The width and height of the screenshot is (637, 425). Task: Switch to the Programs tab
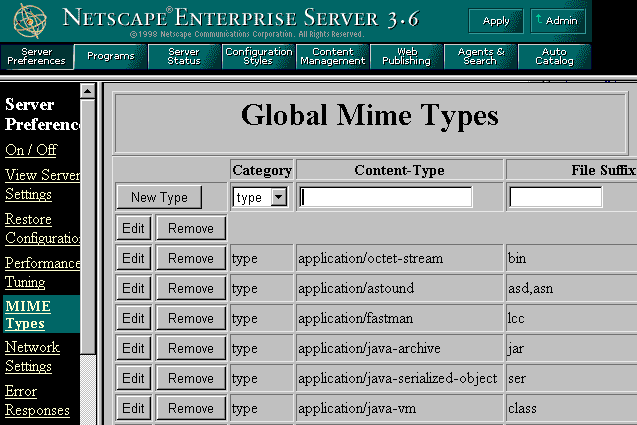(x=110, y=56)
